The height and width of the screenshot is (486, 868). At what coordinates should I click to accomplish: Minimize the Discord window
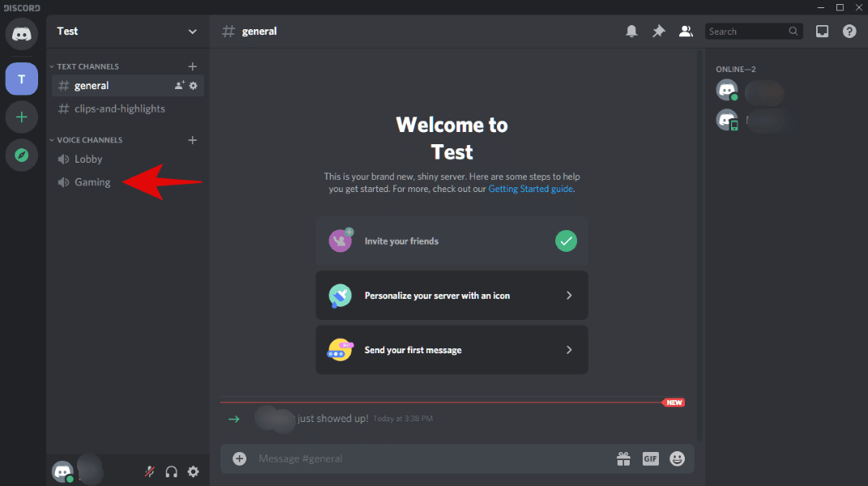click(x=821, y=7)
